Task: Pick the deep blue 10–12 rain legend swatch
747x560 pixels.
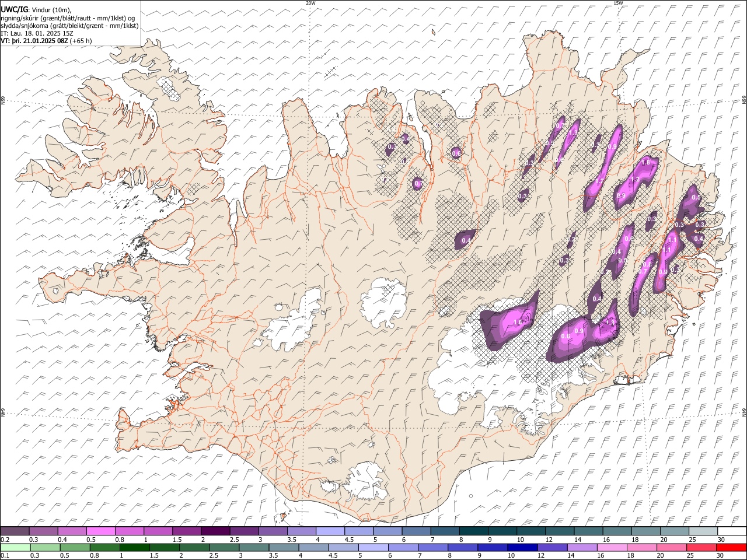Action: [x=522, y=547]
